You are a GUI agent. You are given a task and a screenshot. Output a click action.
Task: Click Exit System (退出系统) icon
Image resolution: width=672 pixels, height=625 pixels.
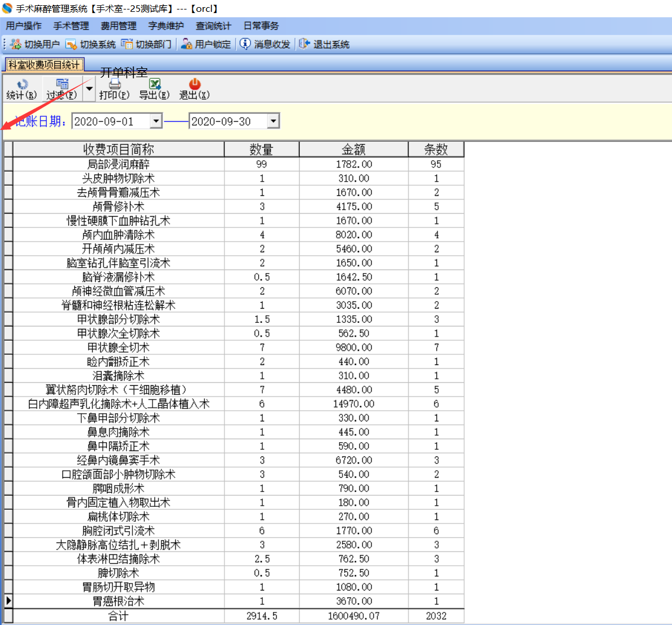(304, 44)
